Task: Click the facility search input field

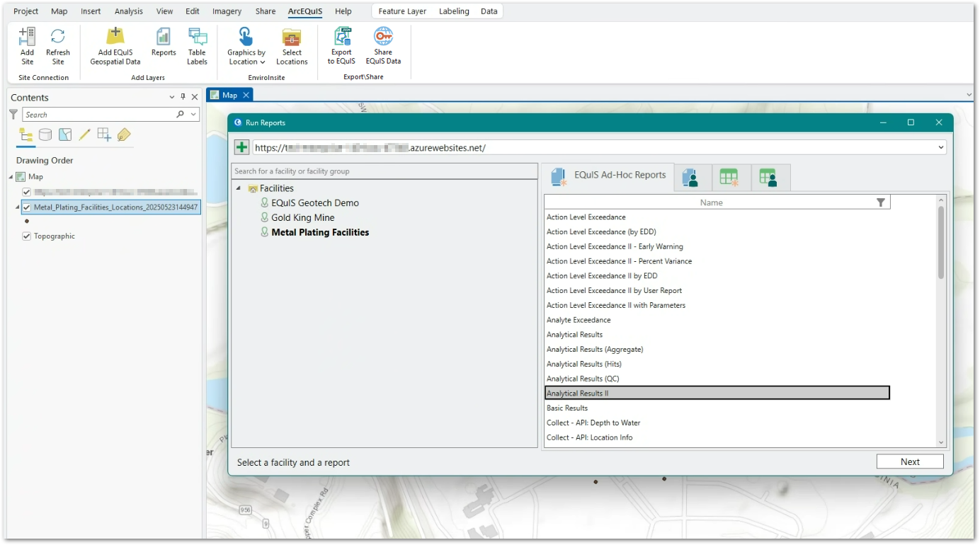Action: 384,171
